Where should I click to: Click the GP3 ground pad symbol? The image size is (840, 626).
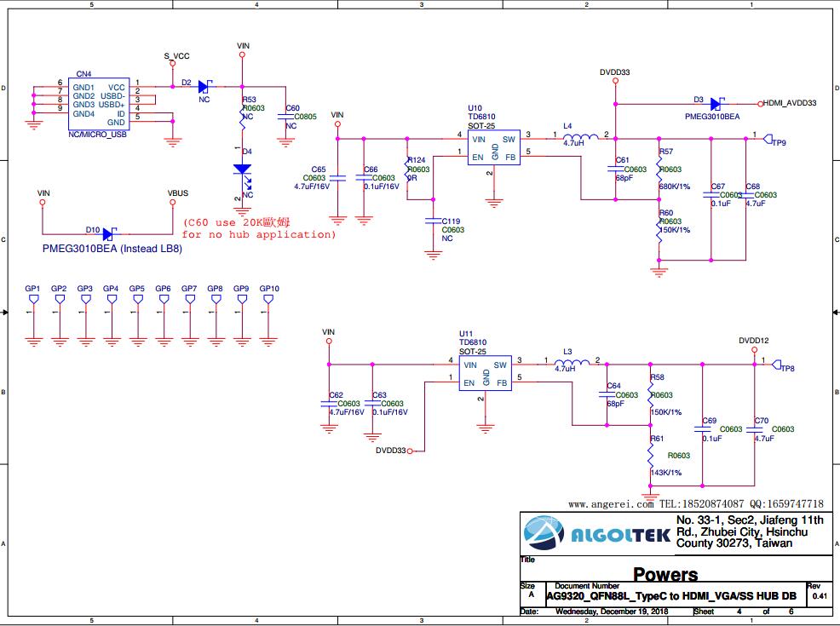pos(86,300)
